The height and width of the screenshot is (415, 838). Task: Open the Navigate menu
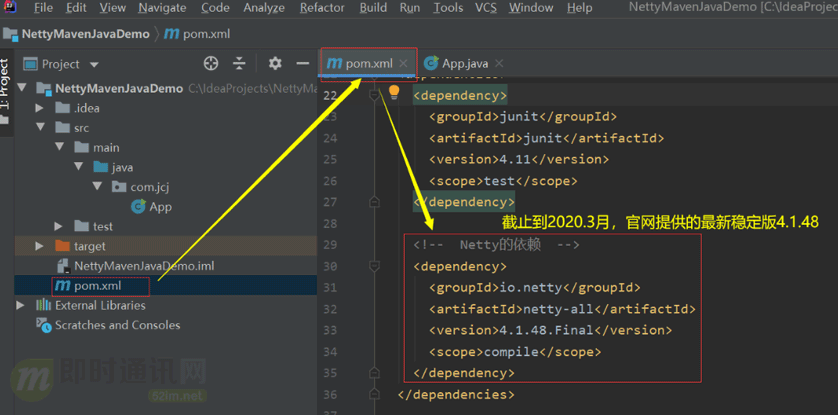tap(162, 8)
